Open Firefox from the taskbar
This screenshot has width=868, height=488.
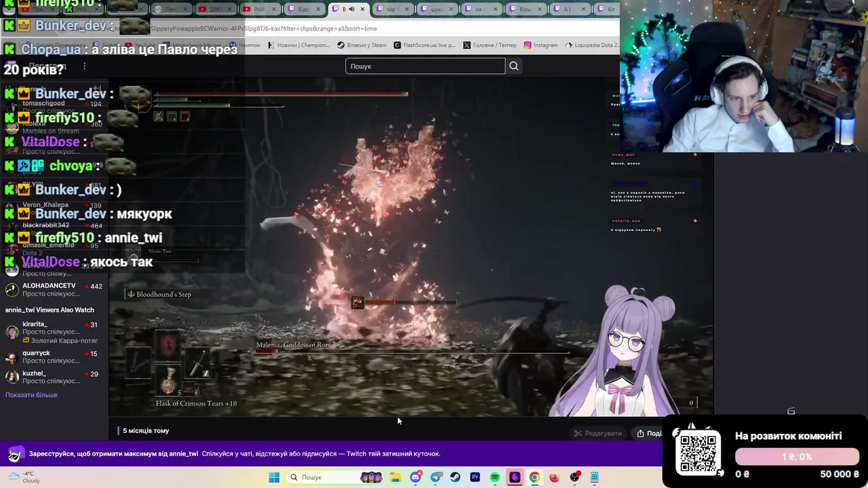554,477
